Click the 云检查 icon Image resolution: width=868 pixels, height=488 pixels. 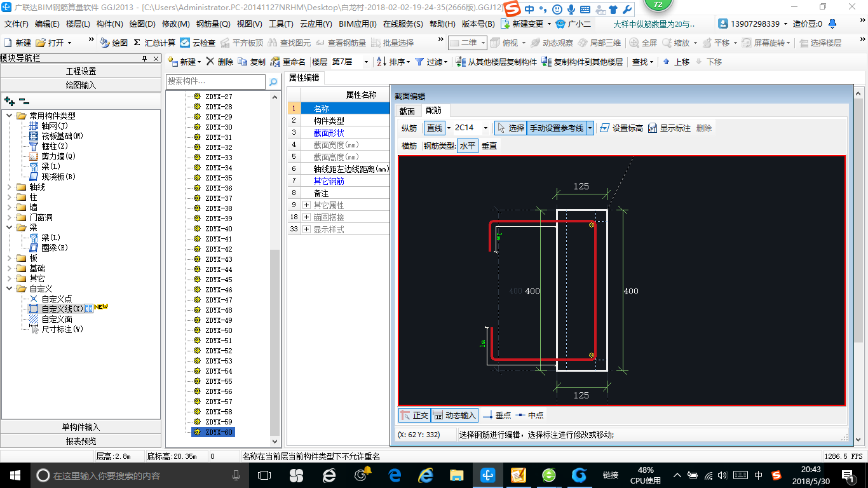(x=198, y=43)
